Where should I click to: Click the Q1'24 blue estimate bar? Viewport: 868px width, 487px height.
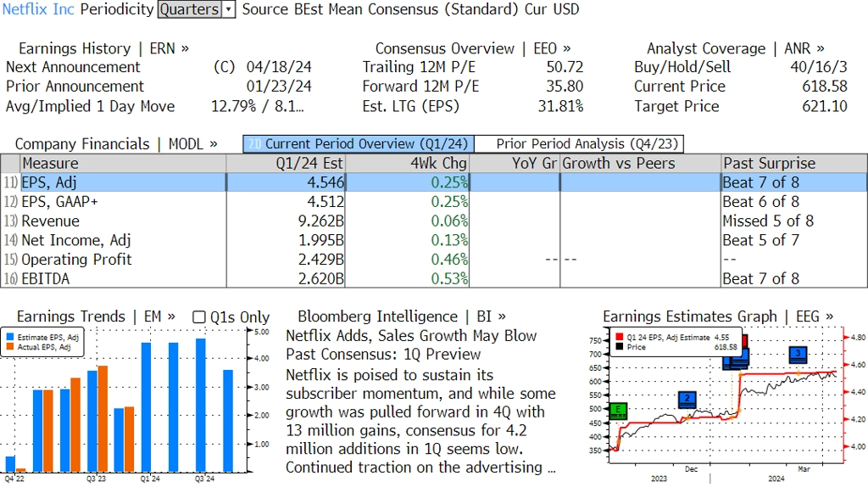[146, 407]
